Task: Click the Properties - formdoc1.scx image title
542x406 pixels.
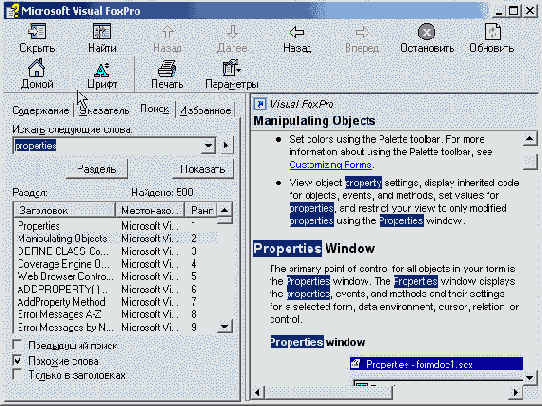Action: pos(436,364)
